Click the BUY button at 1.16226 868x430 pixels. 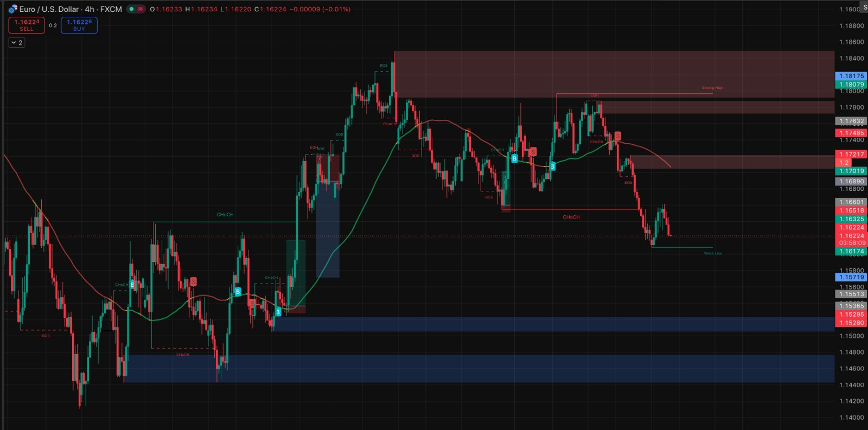[x=79, y=25]
